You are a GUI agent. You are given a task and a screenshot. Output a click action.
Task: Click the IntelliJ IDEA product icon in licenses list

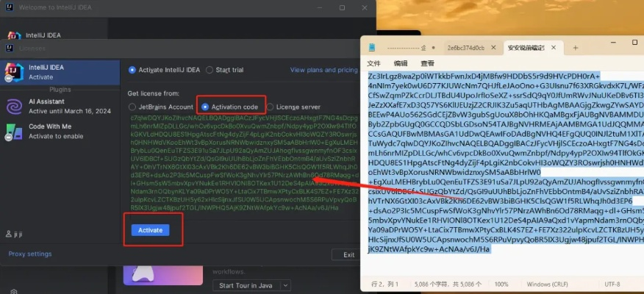13,73
